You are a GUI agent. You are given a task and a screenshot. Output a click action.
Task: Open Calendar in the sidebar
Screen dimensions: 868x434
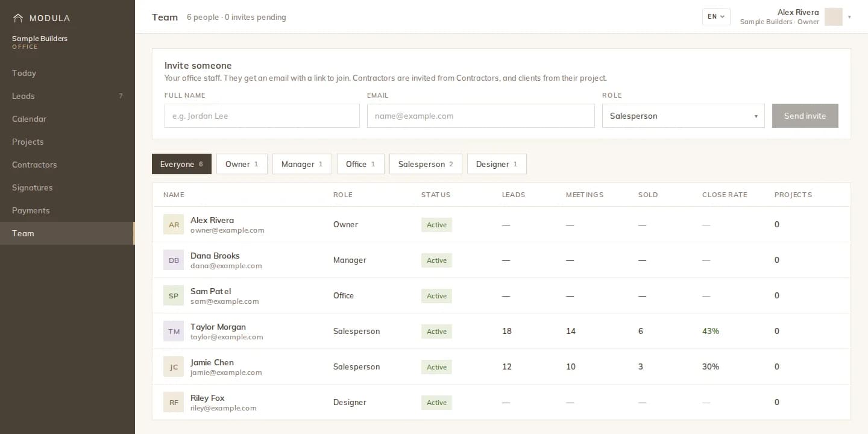68,119
